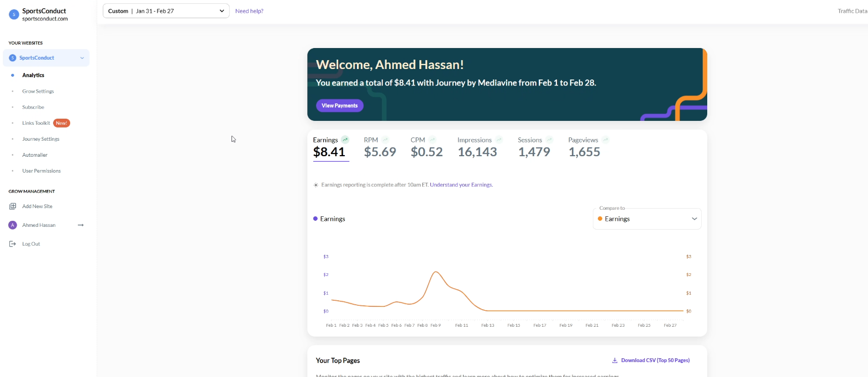Click the purple Earnings legend label
Image resolution: width=868 pixels, height=377 pixels.
(x=333, y=219)
